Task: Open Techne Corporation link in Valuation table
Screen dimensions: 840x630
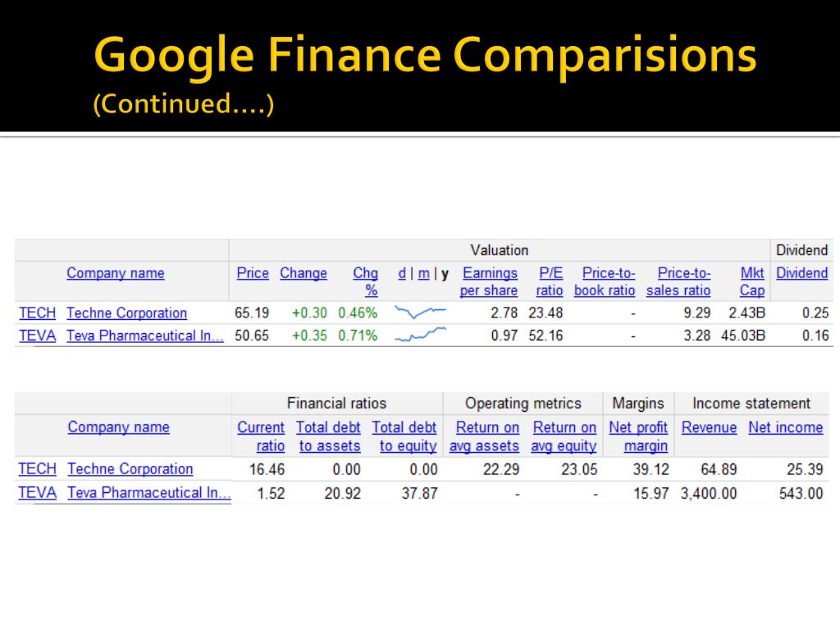Action: [127, 313]
